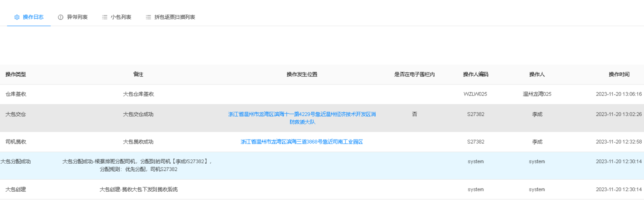Image resolution: width=644 pixels, height=200 pixels.
Task: Select the 大包交仓 operation type cell
Action: coord(16,114)
